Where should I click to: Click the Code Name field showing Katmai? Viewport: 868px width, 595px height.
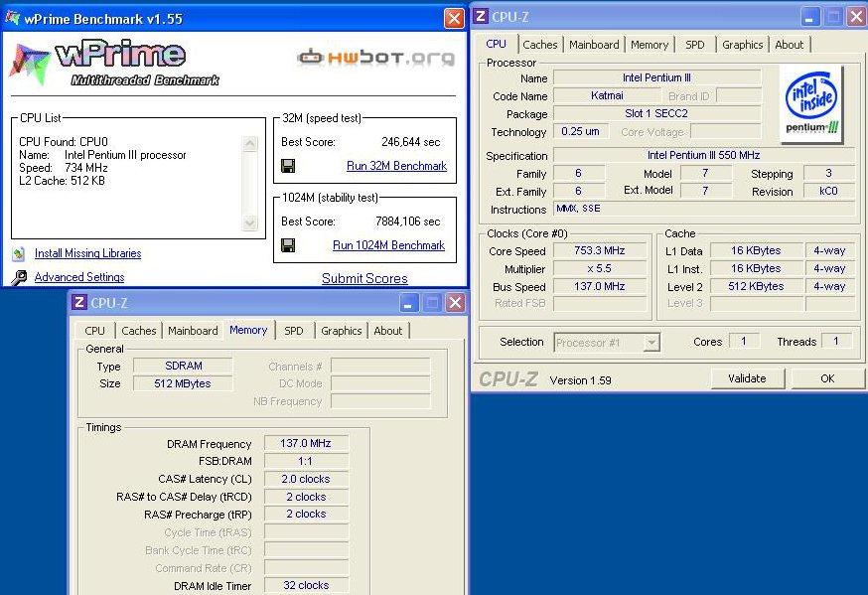coord(607,95)
